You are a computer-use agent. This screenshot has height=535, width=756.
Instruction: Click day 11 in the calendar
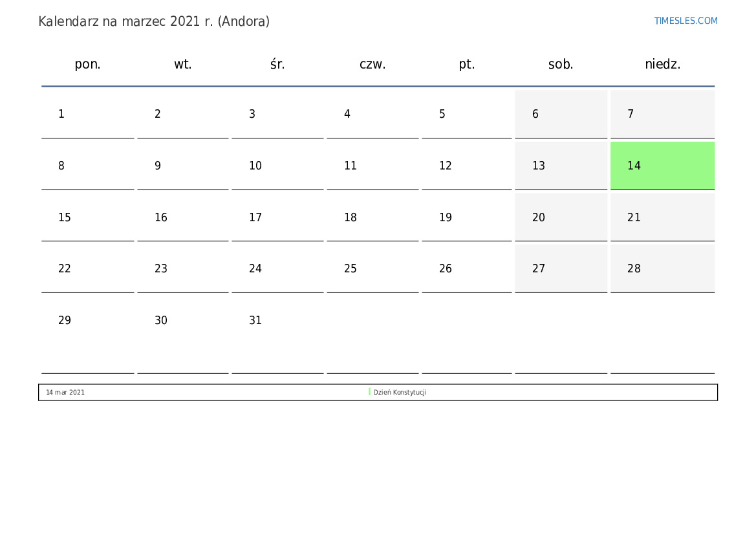click(373, 166)
